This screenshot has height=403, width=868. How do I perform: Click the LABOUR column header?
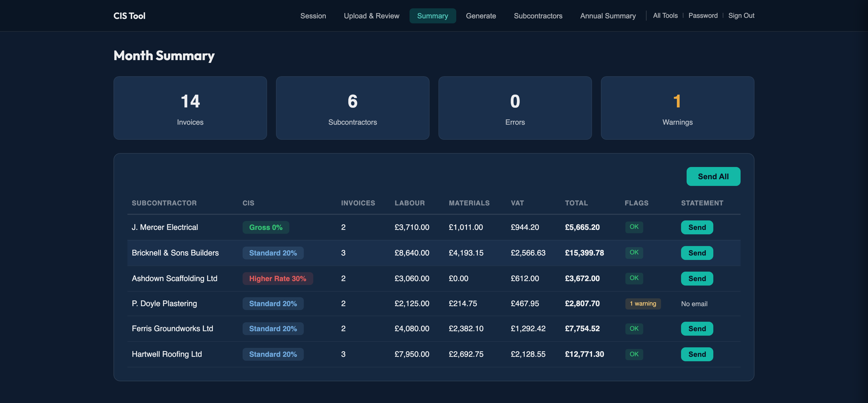point(410,203)
